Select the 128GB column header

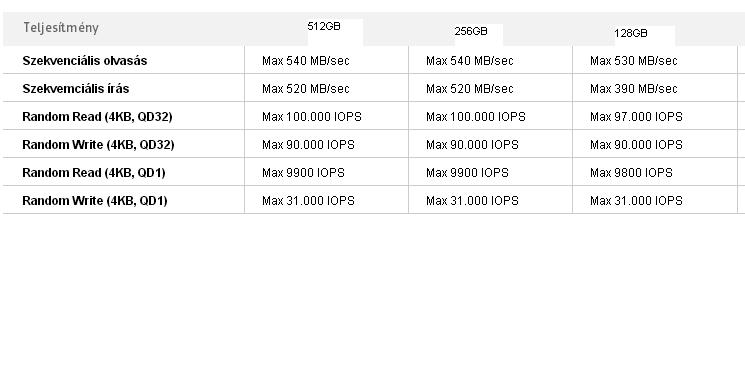pyautogui.click(x=630, y=33)
